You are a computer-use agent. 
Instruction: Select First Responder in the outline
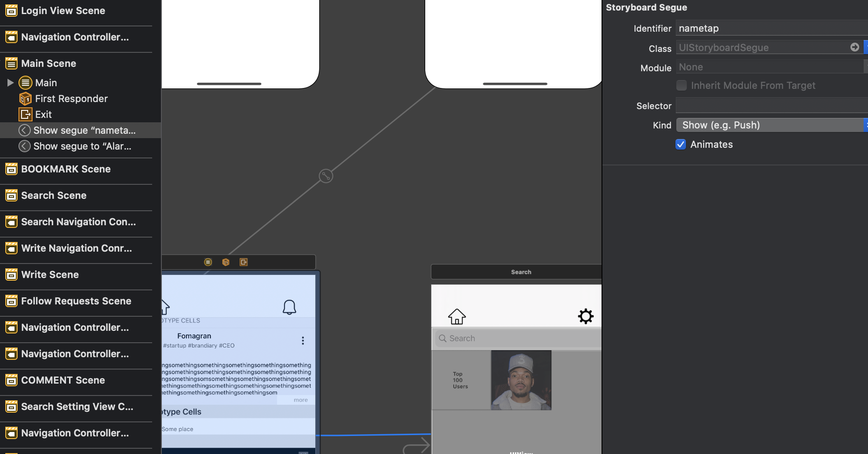[80, 99]
